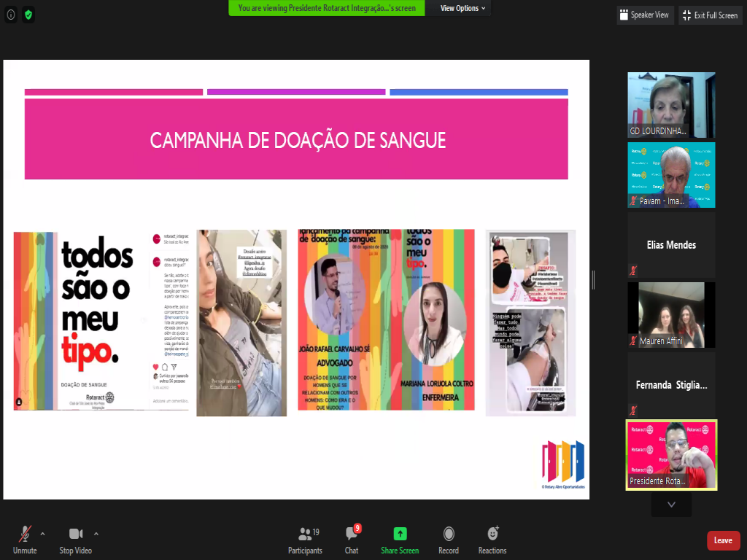
Task: Click the red Leave button
Action: 723,540
